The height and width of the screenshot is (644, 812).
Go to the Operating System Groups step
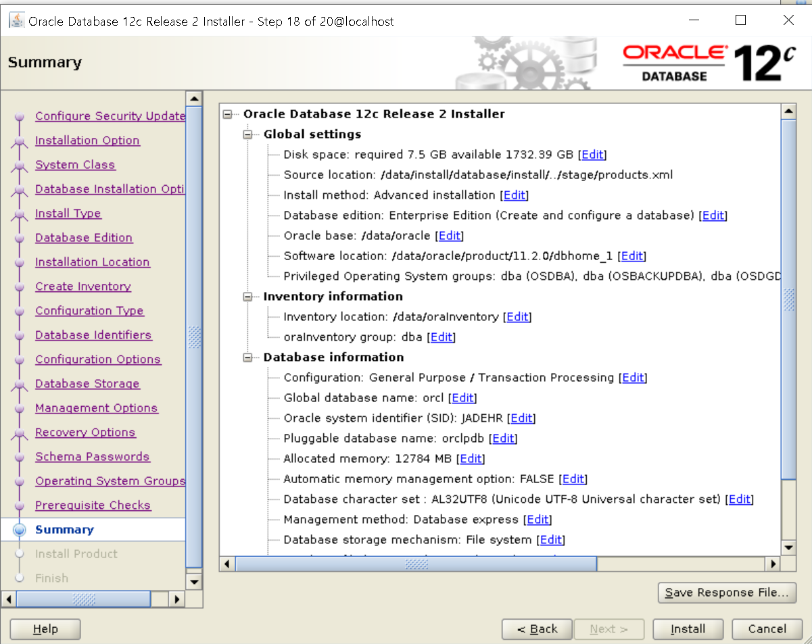tap(110, 481)
